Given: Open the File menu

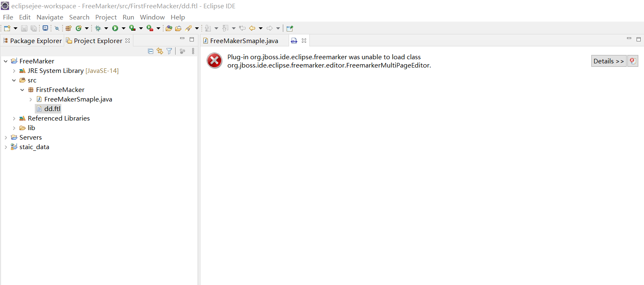Looking at the screenshot, I should coord(8,17).
